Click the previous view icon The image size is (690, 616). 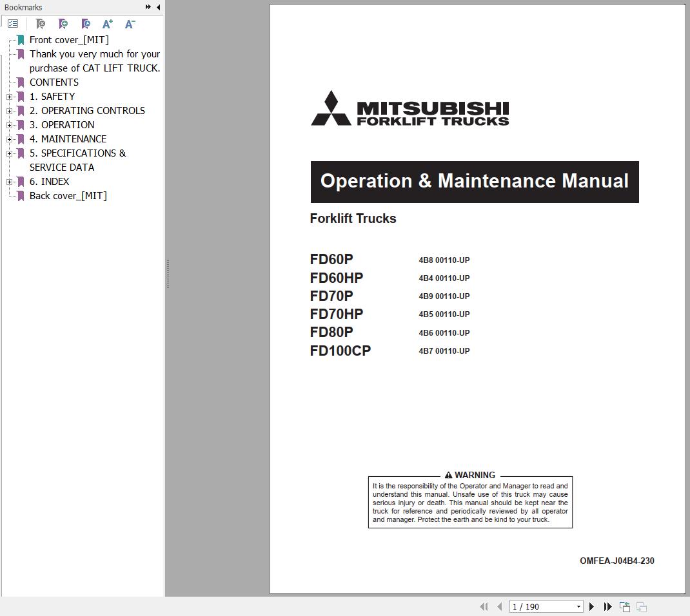pos(625,607)
